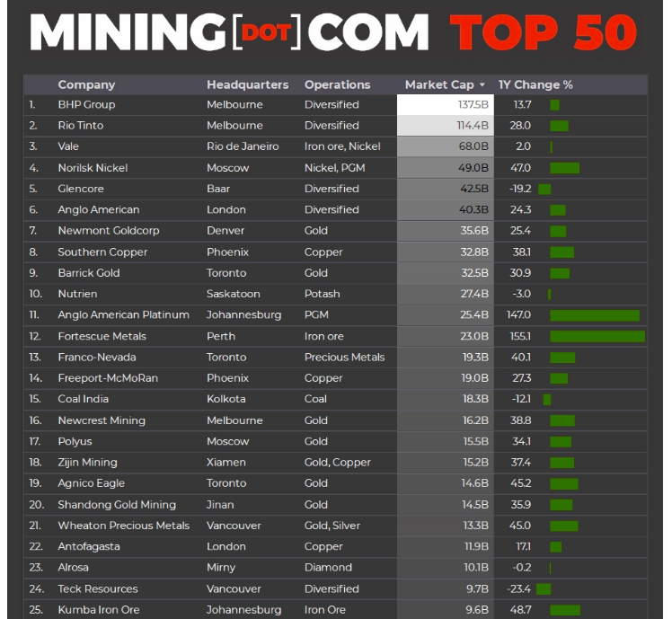The height and width of the screenshot is (619, 672).
Task: Click the red DOT bracket icon
Action: pos(267,31)
